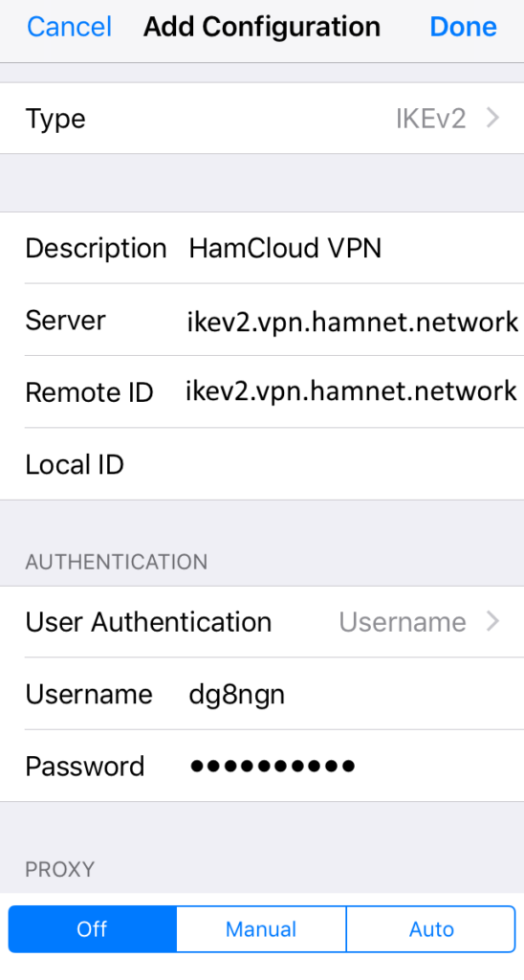Tap the Description label
Viewport: 524px width, 980px height.
point(97,249)
